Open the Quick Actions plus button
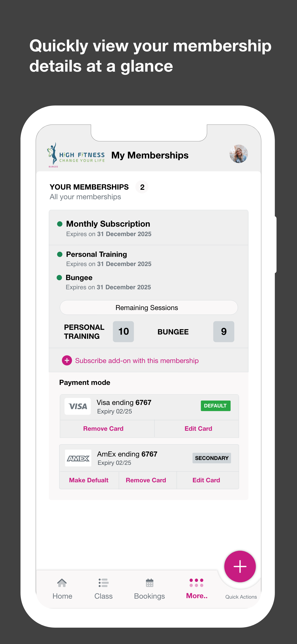 (240, 566)
